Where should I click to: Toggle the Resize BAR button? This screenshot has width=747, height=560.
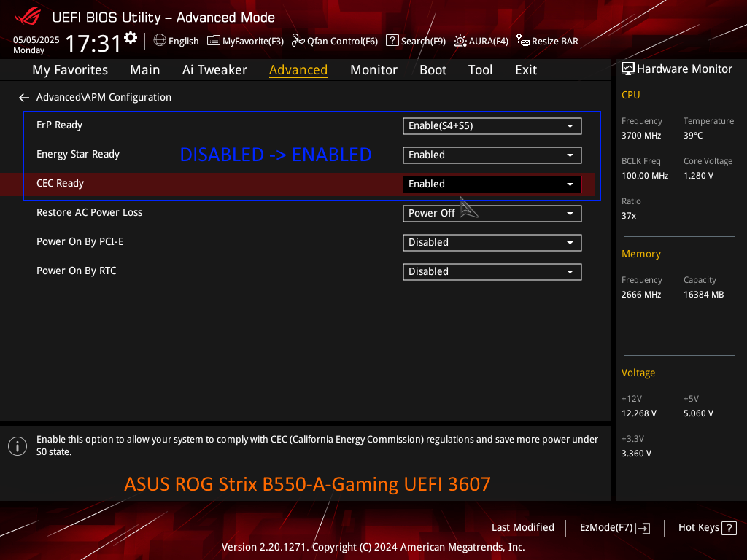point(547,41)
